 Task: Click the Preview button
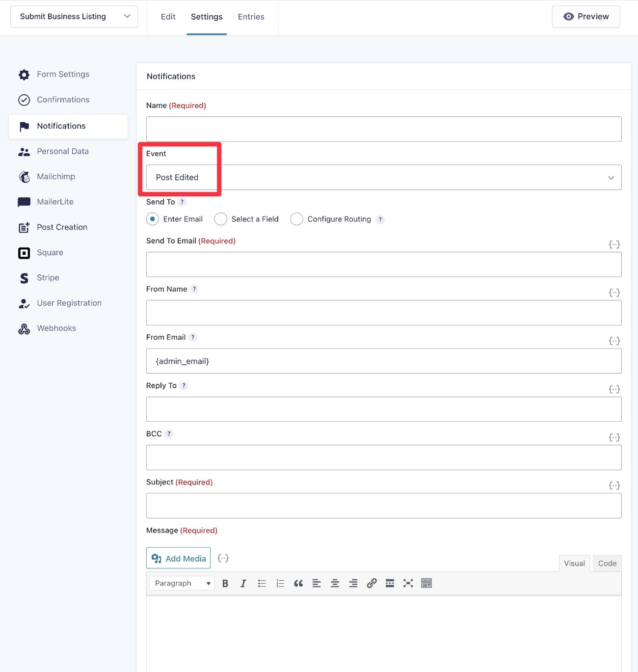[x=585, y=16]
